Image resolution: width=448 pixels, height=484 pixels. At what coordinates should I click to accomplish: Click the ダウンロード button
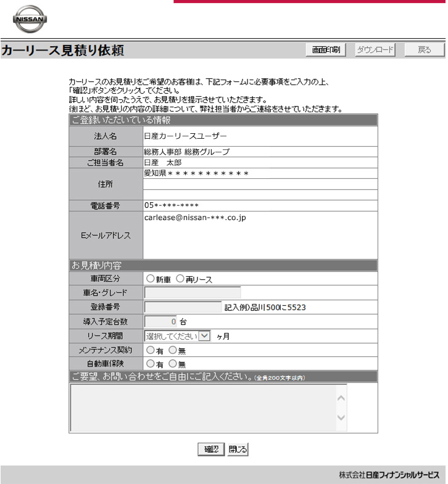click(375, 50)
